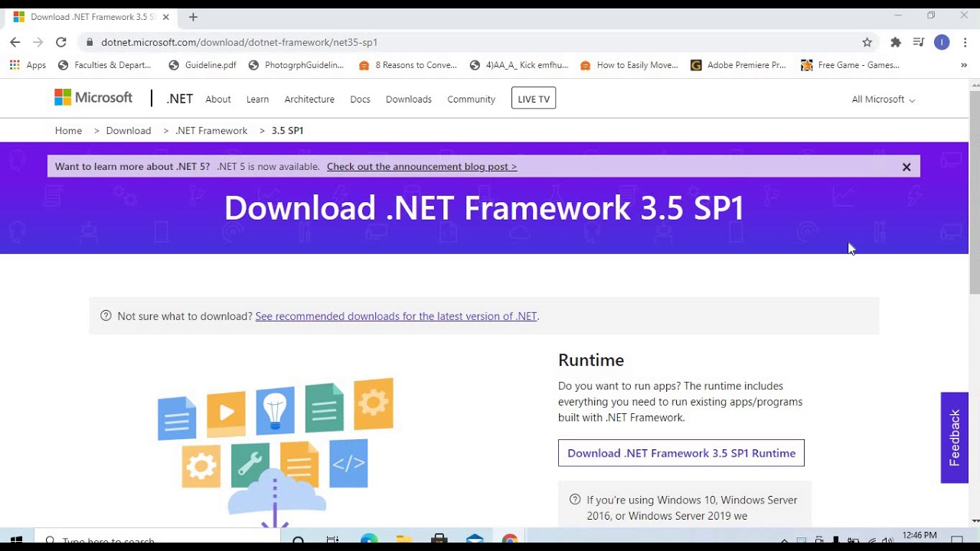Open Google Chrome taskbar icon
980x551 pixels.
click(x=510, y=540)
